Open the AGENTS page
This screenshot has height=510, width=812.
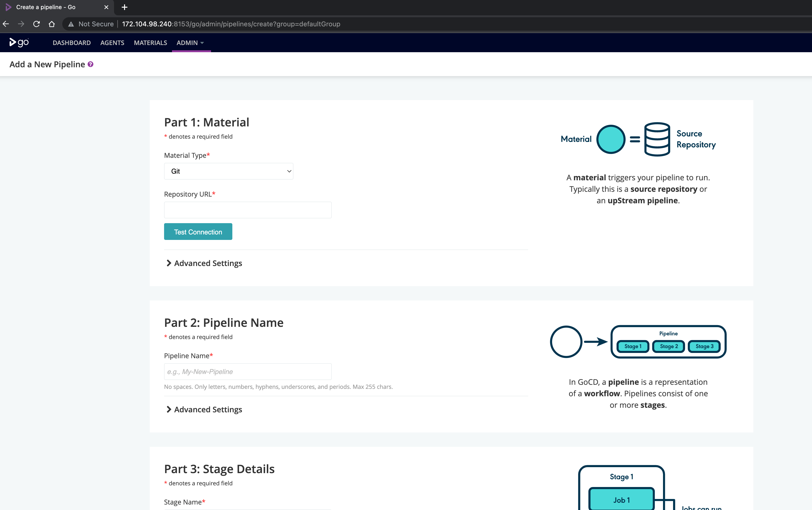coord(112,43)
